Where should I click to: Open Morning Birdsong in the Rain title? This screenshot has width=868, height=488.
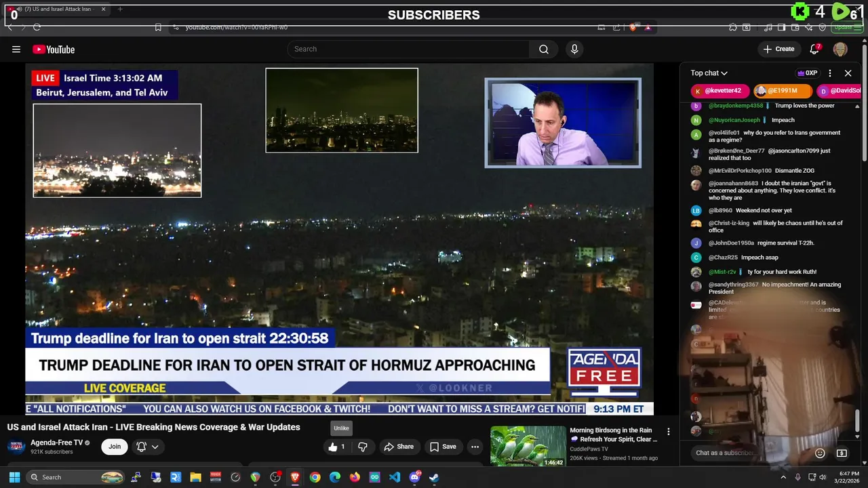(614, 434)
